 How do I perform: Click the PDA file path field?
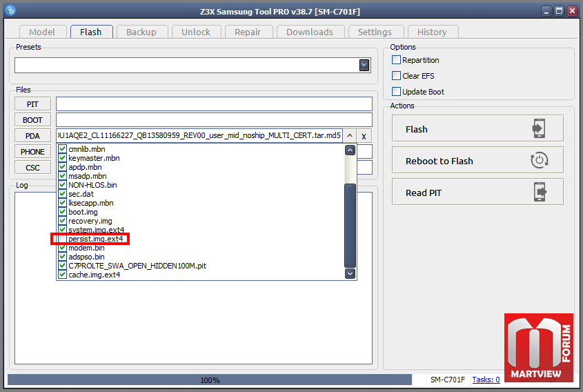[199, 136]
